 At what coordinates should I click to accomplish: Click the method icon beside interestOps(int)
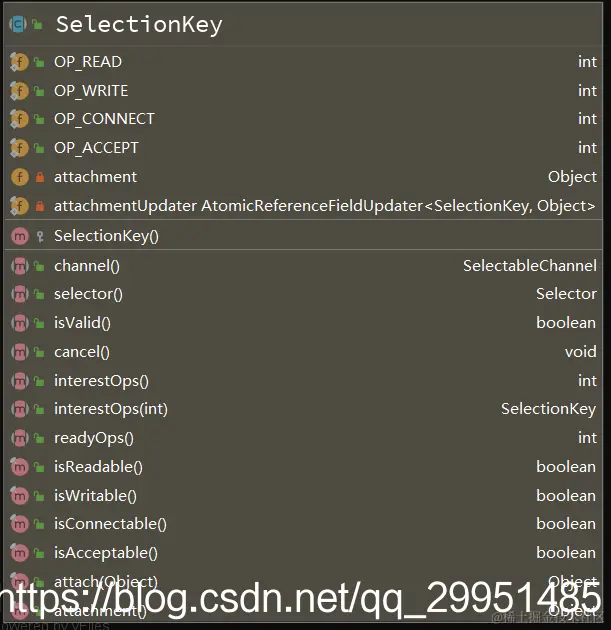[x=19, y=409]
